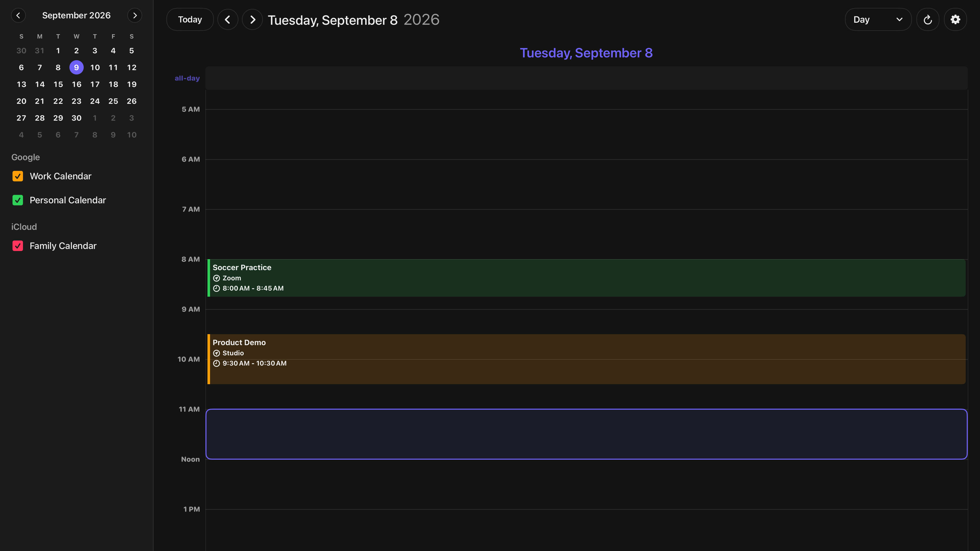Click the 1 PM hour label

click(191, 509)
